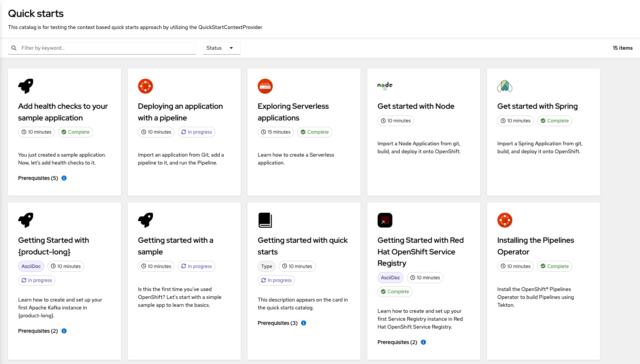Click the magnifier icon in the filter bar
The height and width of the screenshot is (364, 640).
[x=14, y=48]
